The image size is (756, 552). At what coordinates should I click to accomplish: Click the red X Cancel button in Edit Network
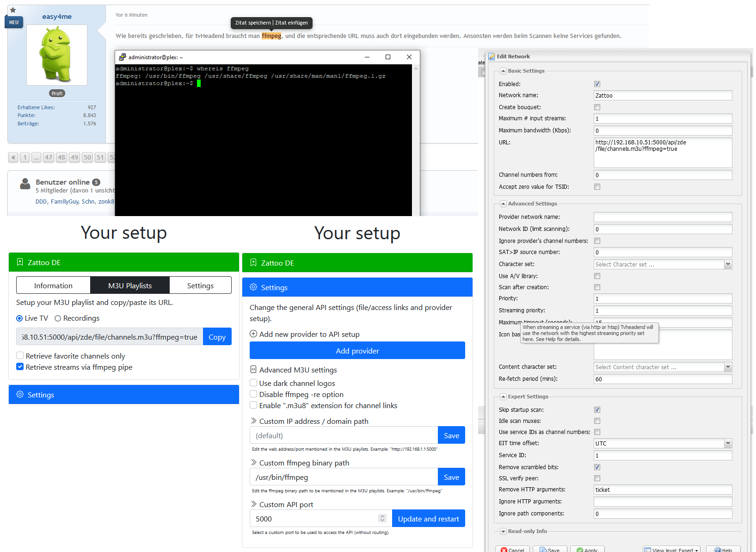(512, 550)
